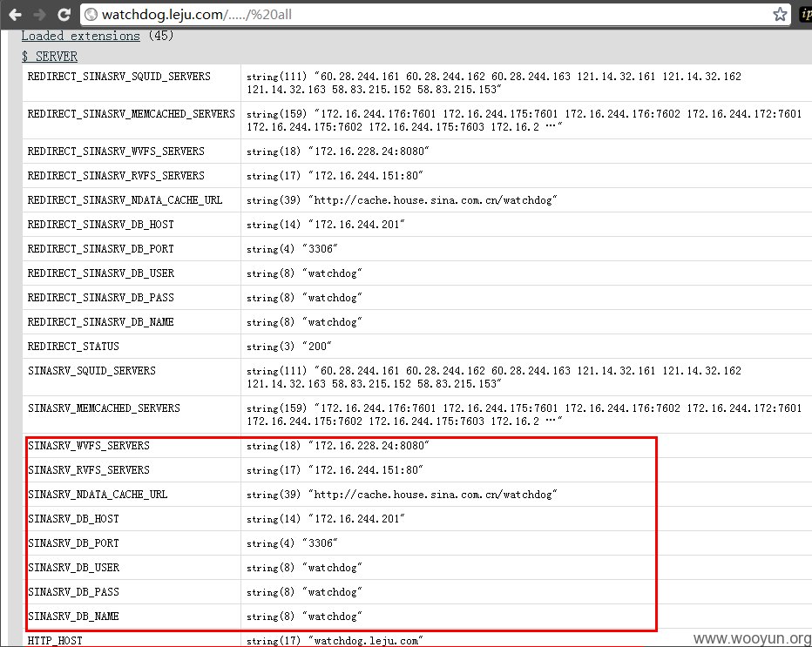The height and width of the screenshot is (647, 812).
Task: Click the IP value in the SINASRV_DB_HOST row
Action: [x=326, y=519]
